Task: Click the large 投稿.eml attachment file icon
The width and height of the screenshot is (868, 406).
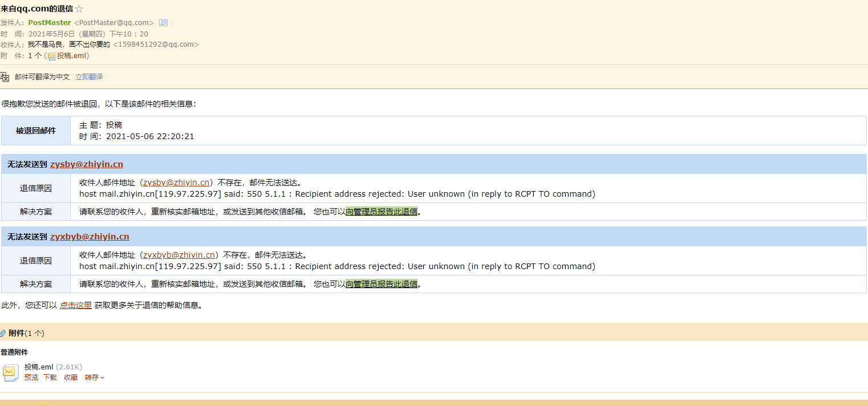Action: coord(11,372)
